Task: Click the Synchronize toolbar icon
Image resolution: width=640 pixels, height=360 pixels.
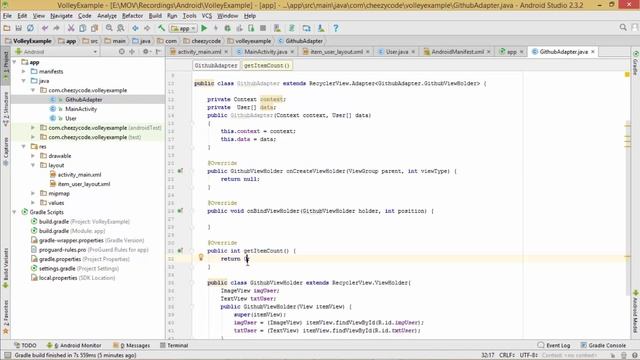Action: pyautogui.click(x=30, y=28)
